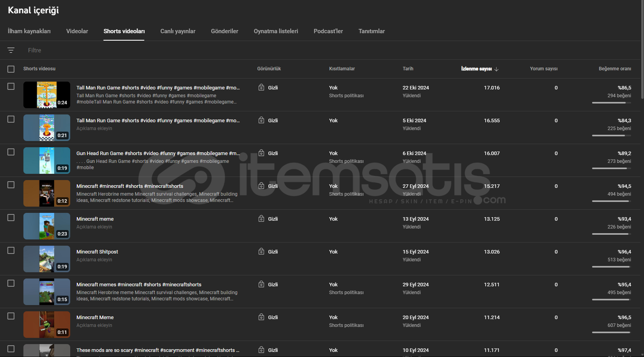The image size is (644, 357).
Task: Click Açıklama ekleyin under Minecraft Shitpost
Action: tap(94, 260)
